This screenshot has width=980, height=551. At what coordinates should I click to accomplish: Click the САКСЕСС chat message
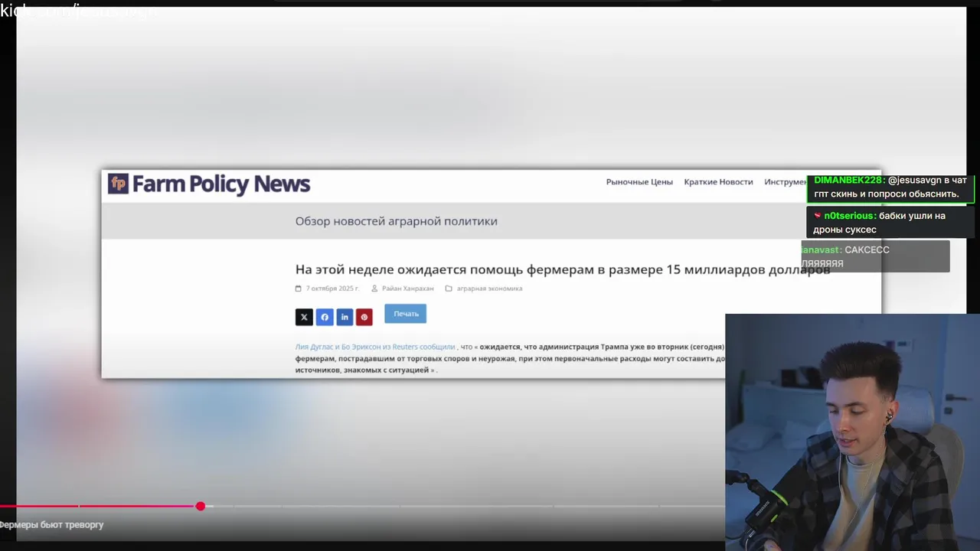click(x=875, y=256)
